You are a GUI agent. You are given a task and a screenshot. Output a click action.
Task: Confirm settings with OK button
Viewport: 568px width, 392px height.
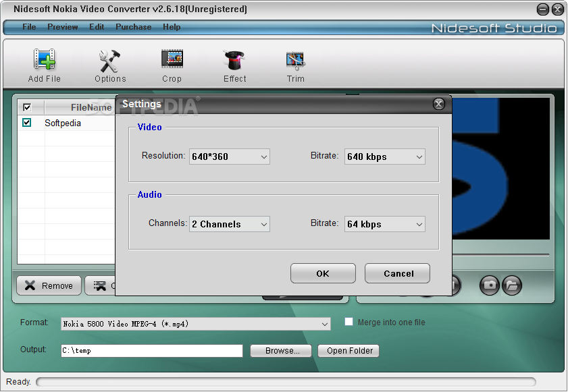[323, 273]
